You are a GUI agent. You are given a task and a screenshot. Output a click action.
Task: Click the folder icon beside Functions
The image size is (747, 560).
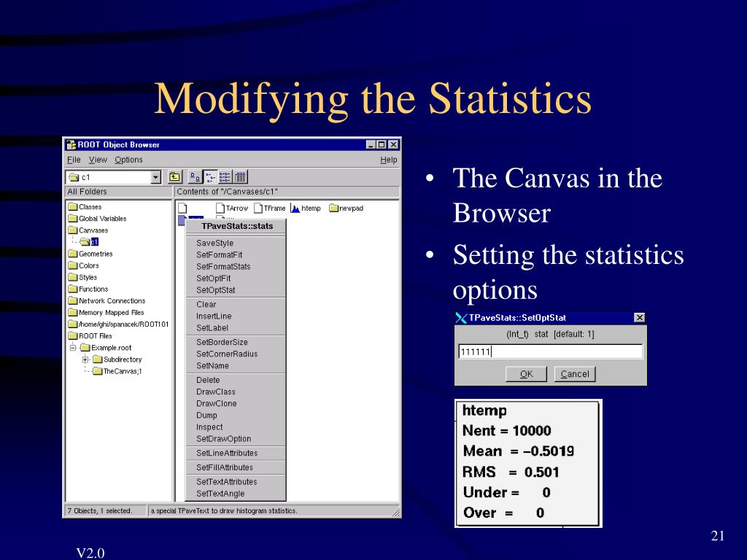(72, 289)
